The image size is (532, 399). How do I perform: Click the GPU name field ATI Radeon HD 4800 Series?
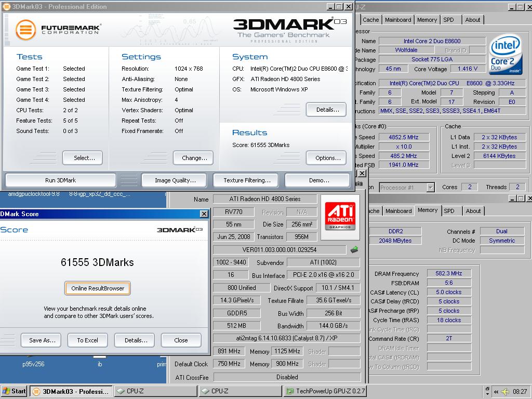pyautogui.click(x=264, y=199)
